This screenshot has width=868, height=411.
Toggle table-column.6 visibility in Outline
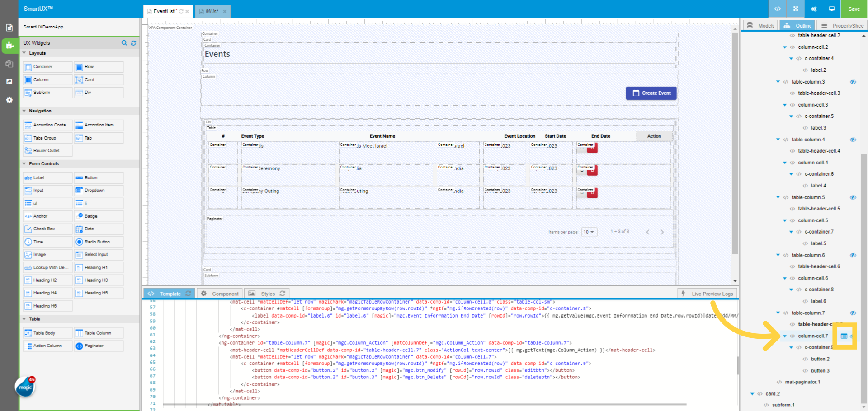point(854,255)
